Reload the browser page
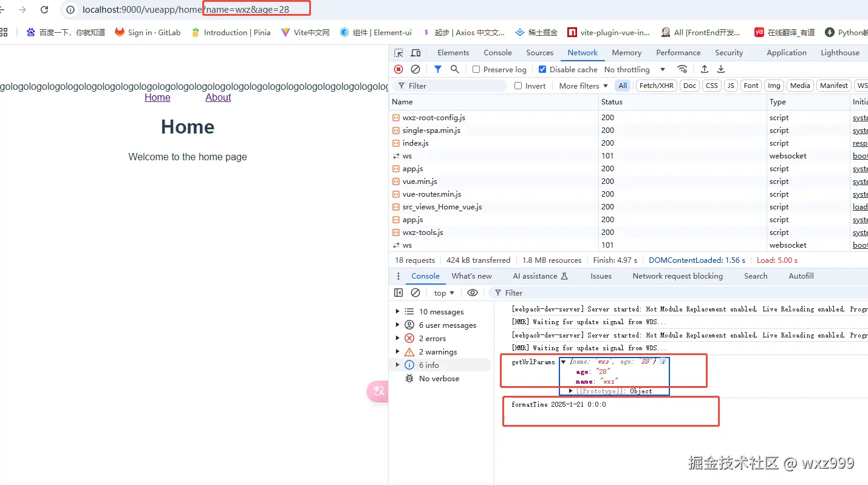The height and width of the screenshot is (485, 868). tap(44, 10)
